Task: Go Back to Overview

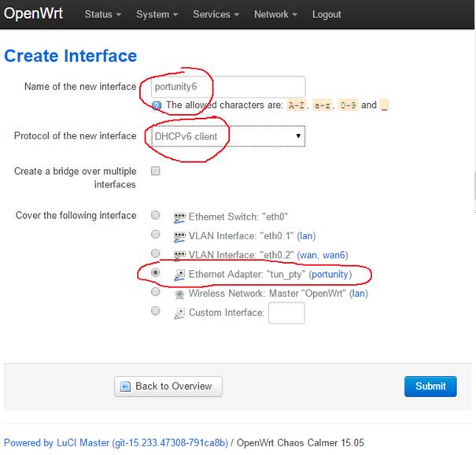Action: pyautogui.click(x=168, y=386)
